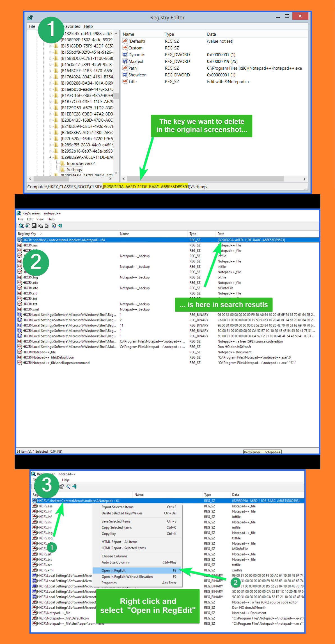Click the exit toolbar icon in step 3 RegScanner

(x=75, y=486)
